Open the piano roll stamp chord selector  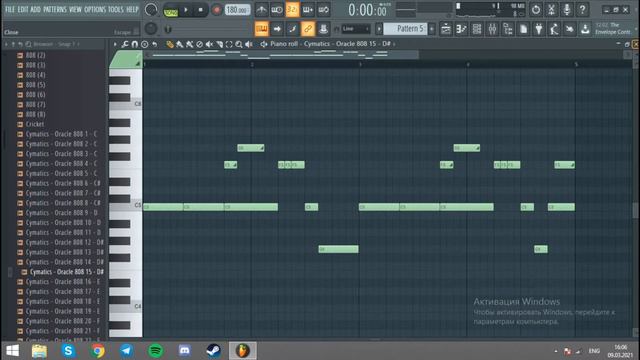point(144,44)
